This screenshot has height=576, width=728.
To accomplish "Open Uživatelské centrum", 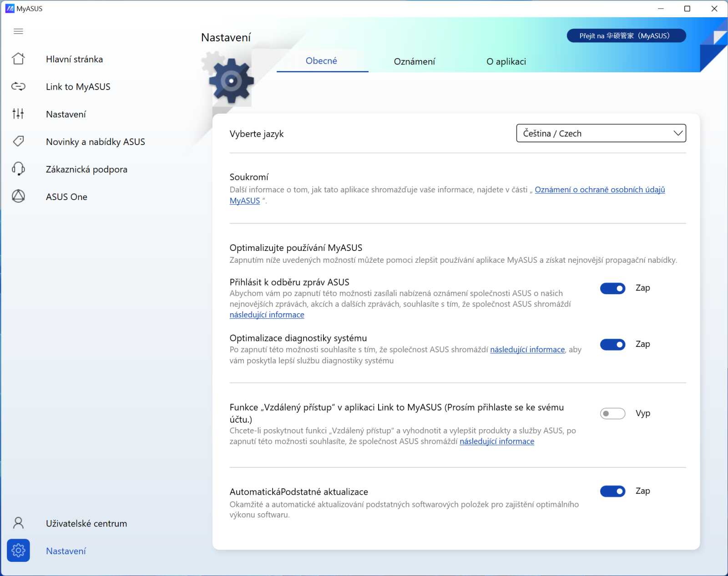I will pyautogui.click(x=86, y=523).
